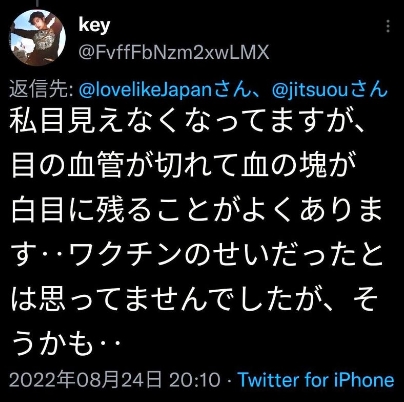Image resolution: width=404 pixels, height=402 pixels.
Task: Select the さん suffix after @jitsuou
Action: pos(369,90)
